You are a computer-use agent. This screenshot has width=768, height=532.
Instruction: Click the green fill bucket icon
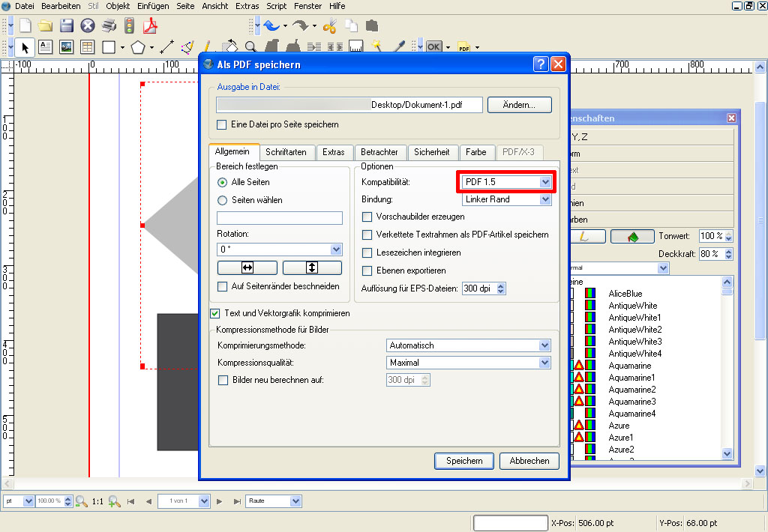(x=631, y=235)
